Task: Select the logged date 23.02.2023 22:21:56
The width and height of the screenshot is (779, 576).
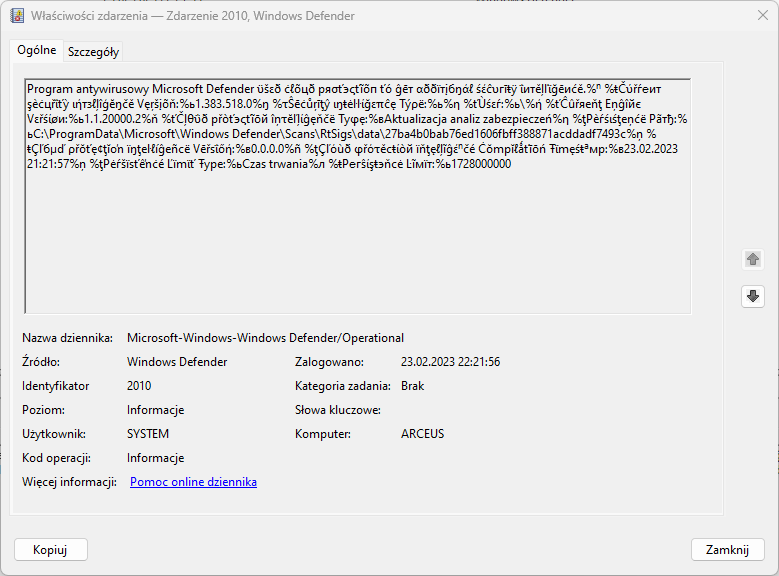Action: pyautogui.click(x=451, y=362)
